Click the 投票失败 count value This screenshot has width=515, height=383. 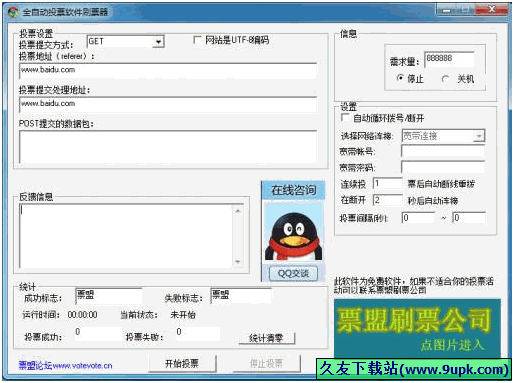point(197,333)
